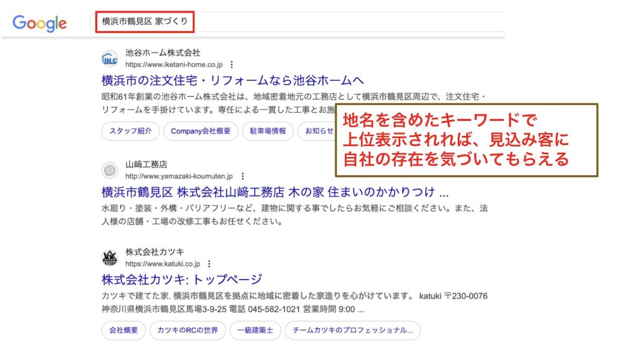The width and height of the screenshot is (644, 360).
Task: Click the URL https://www.iketani-home.co.jp
Action: pyautogui.click(x=174, y=65)
